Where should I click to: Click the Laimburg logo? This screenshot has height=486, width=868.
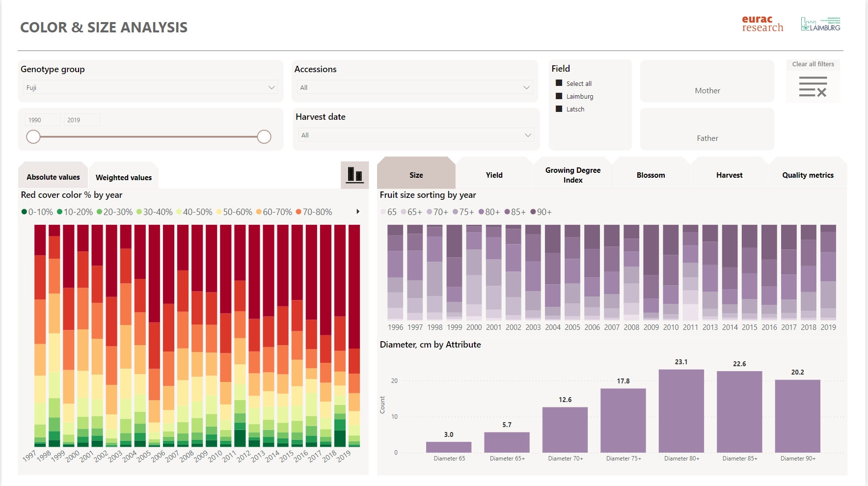tap(820, 24)
